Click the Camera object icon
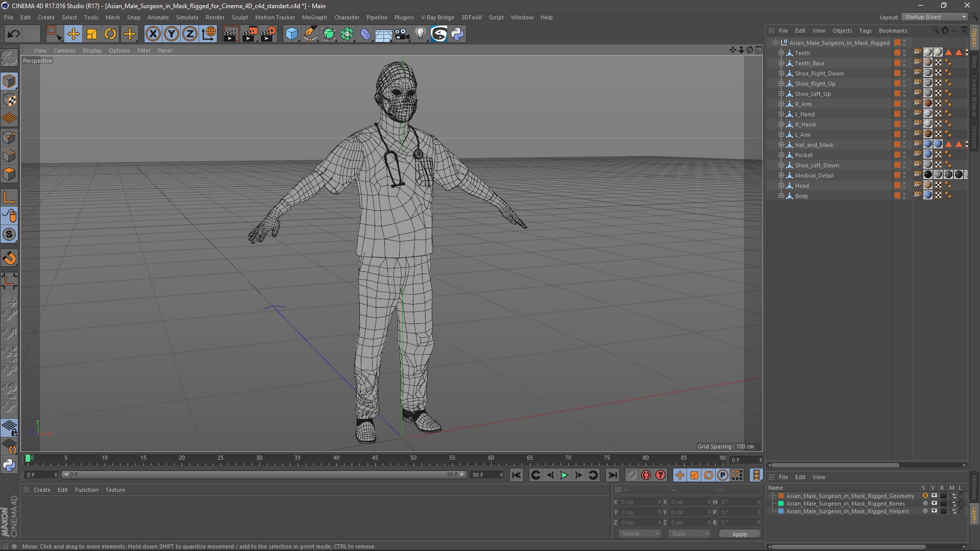Screen dimensions: 980x551 [x=402, y=34]
